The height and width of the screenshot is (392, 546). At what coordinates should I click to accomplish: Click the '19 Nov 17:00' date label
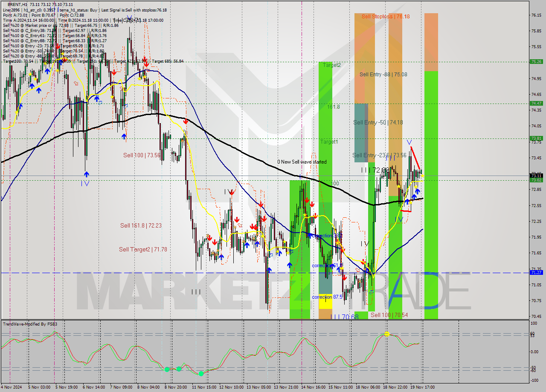(422, 387)
